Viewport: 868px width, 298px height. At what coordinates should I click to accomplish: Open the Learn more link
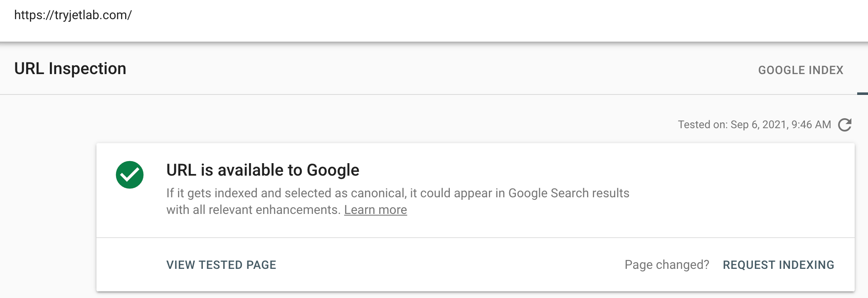pyautogui.click(x=375, y=210)
